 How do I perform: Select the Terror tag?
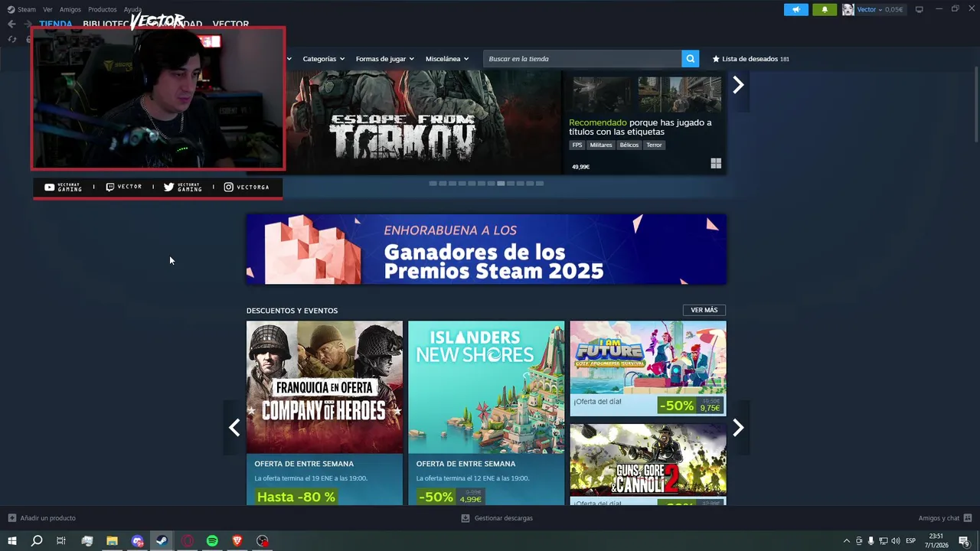pos(654,145)
